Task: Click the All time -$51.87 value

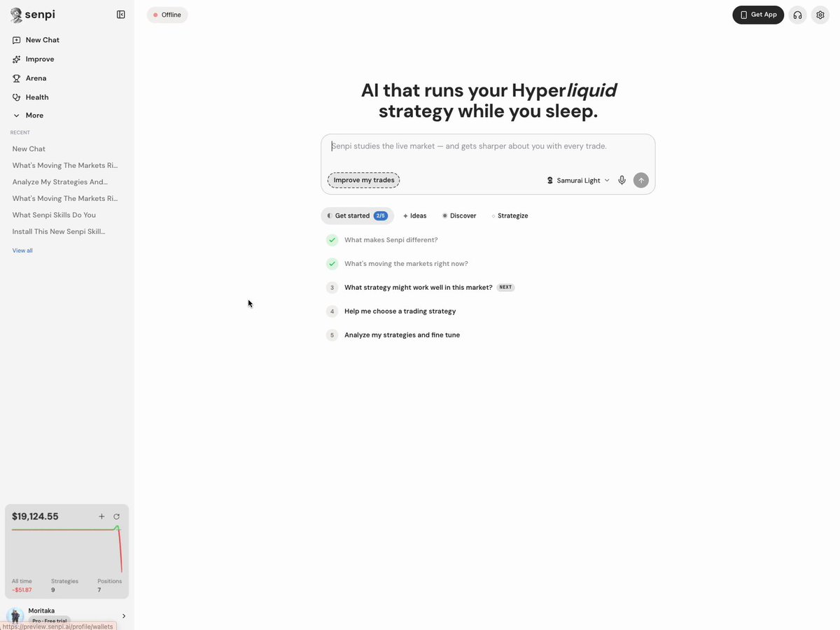Action: click(x=22, y=590)
